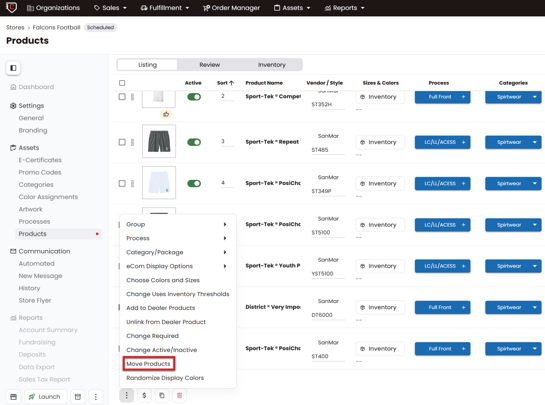Open Inventory button for the ST485 row
Screen dimensions: 545x405
click(x=380, y=142)
